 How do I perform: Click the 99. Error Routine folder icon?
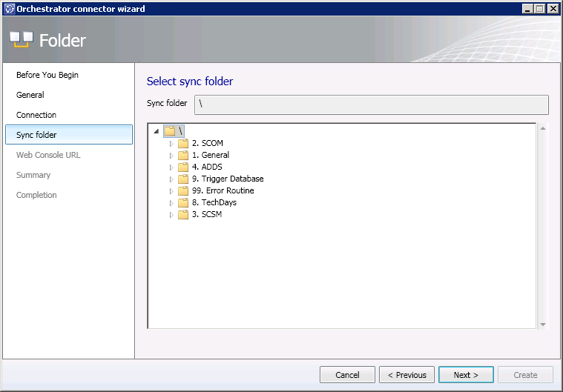(183, 190)
